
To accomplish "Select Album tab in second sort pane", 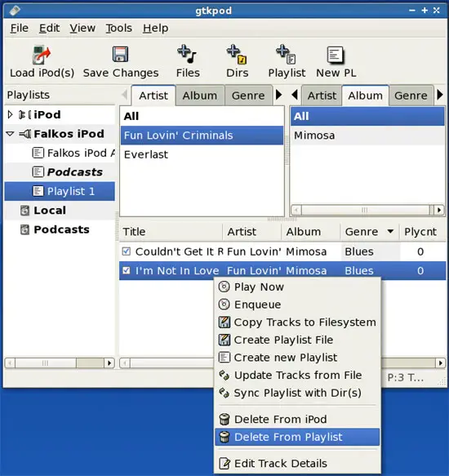I will pos(365,96).
